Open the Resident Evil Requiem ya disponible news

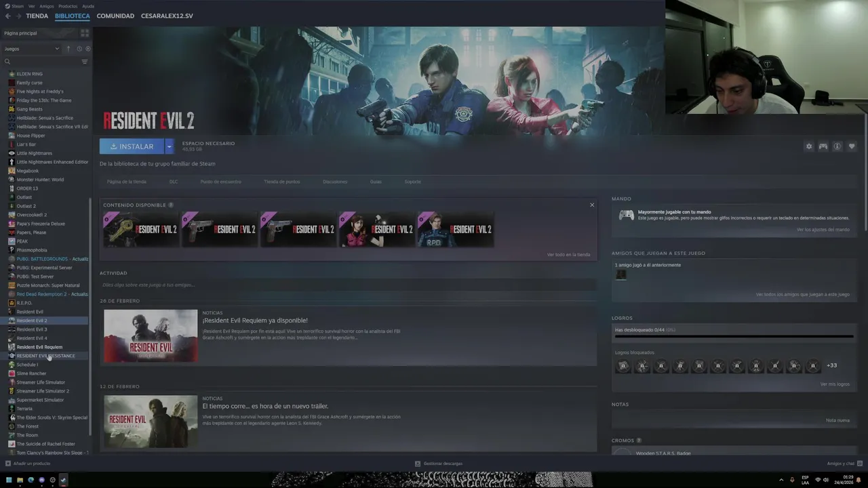point(255,321)
